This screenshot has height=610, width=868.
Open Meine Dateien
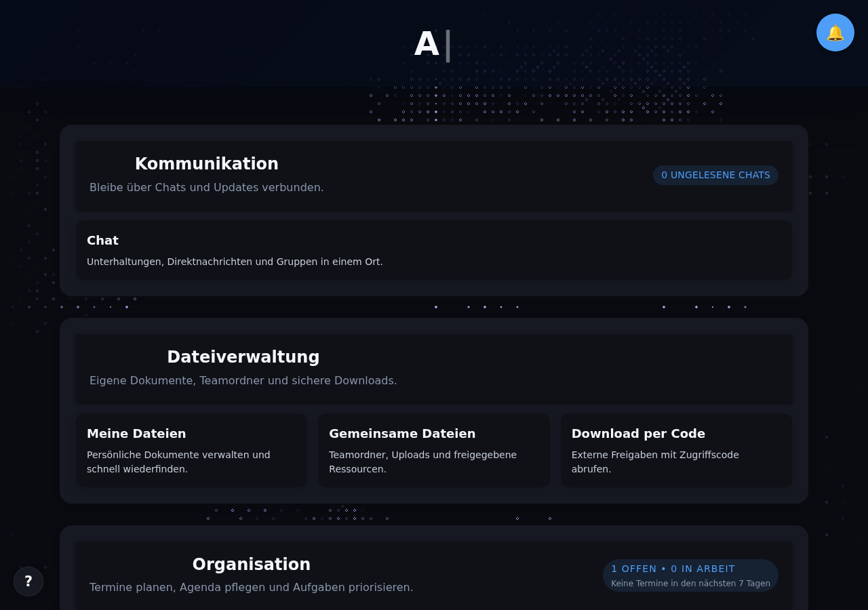[x=191, y=450]
